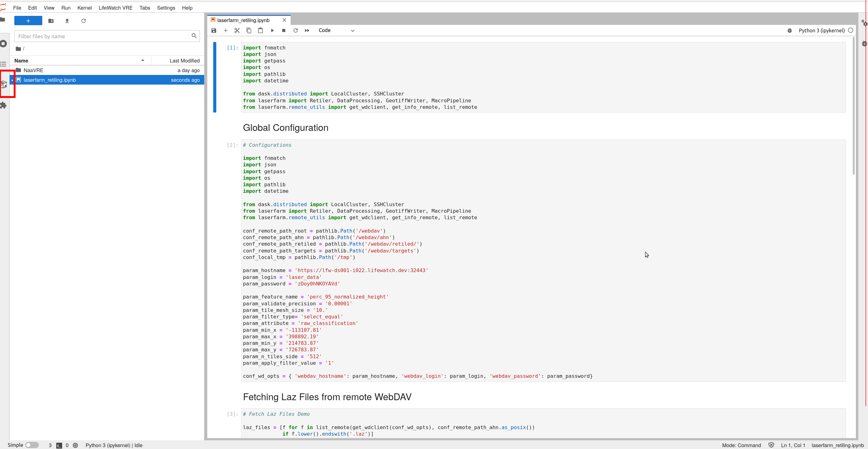Paste cell from the clipboard
This screenshot has width=868, height=449.
pyautogui.click(x=260, y=30)
